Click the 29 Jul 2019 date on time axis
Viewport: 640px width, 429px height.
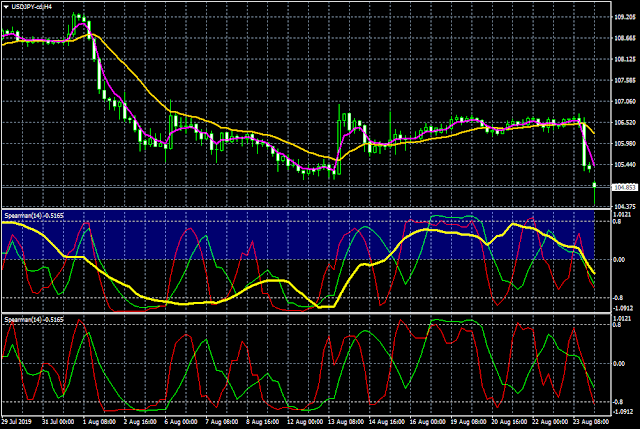16,422
